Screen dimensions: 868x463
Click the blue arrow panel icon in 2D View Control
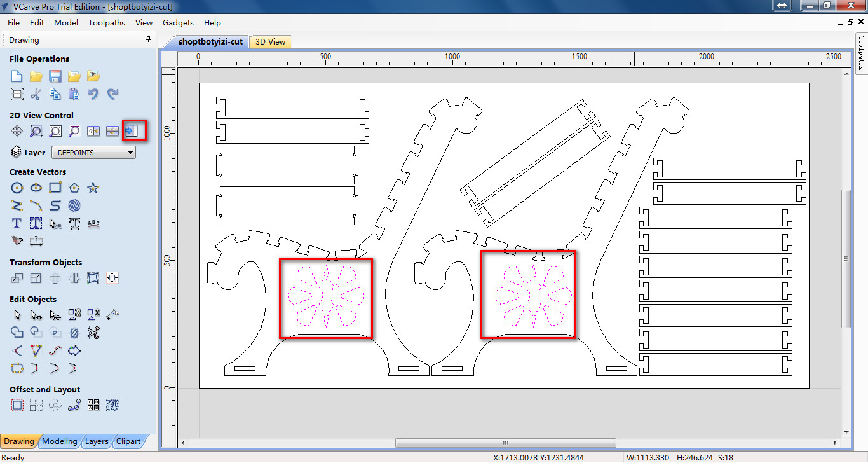click(132, 131)
